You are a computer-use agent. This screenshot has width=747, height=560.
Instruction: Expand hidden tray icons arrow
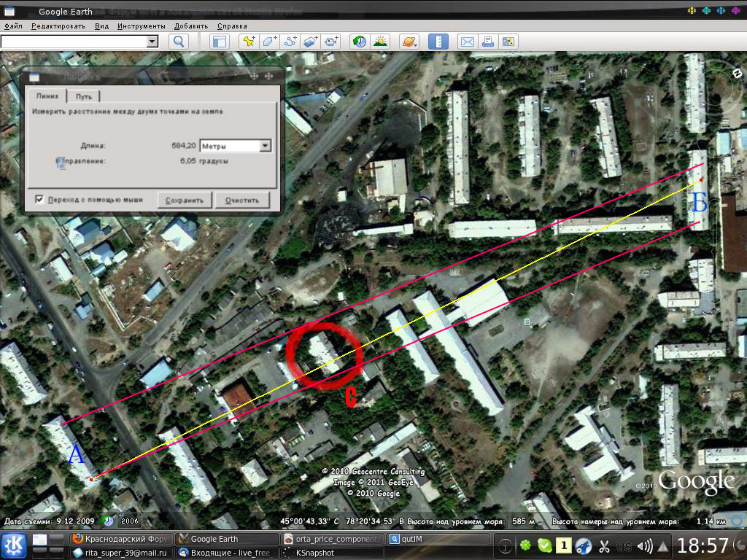(662, 546)
